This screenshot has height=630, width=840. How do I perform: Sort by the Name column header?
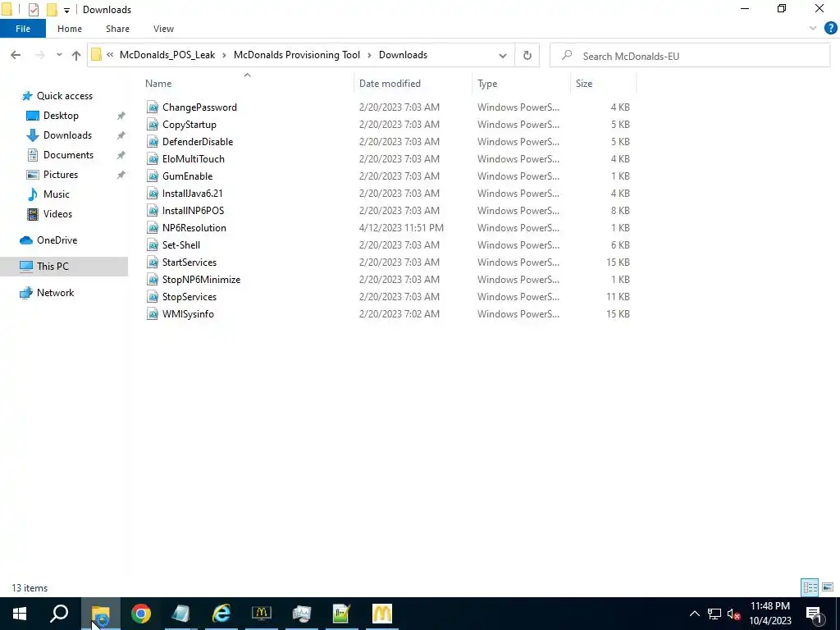158,84
